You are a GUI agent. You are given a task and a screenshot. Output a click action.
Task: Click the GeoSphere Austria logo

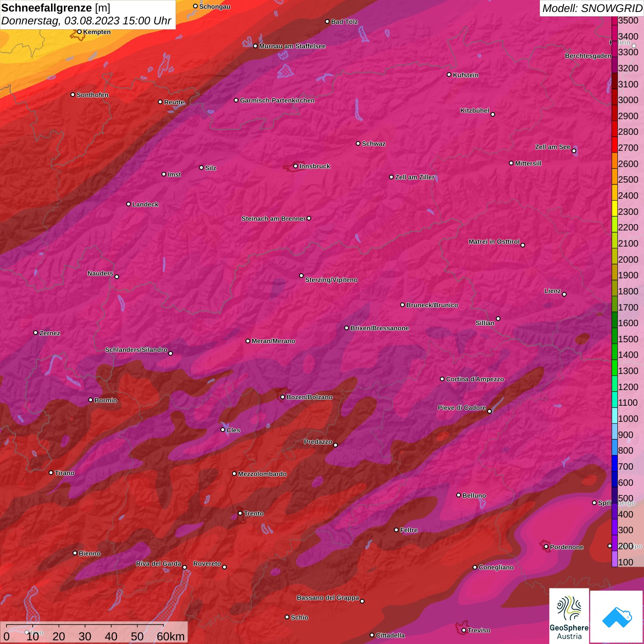click(569, 615)
